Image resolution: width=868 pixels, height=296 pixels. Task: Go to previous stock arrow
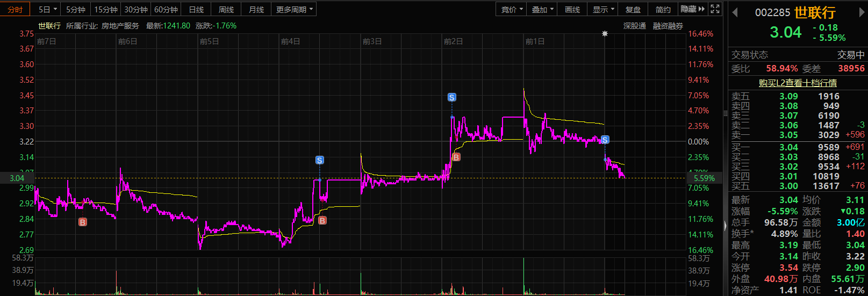click(x=735, y=12)
